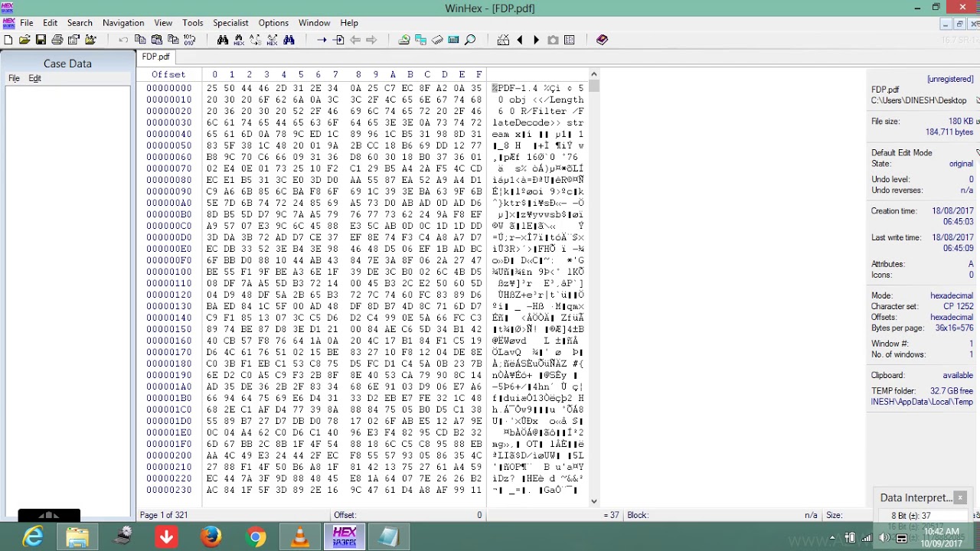
Task: Click the solid black left triangle icon
Action: click(520, 40)
